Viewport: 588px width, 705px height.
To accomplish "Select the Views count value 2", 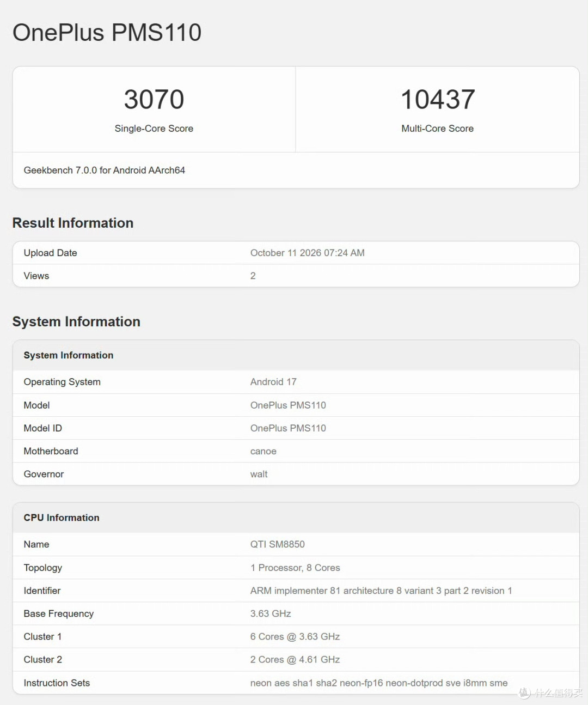I will tap(253, 276).
